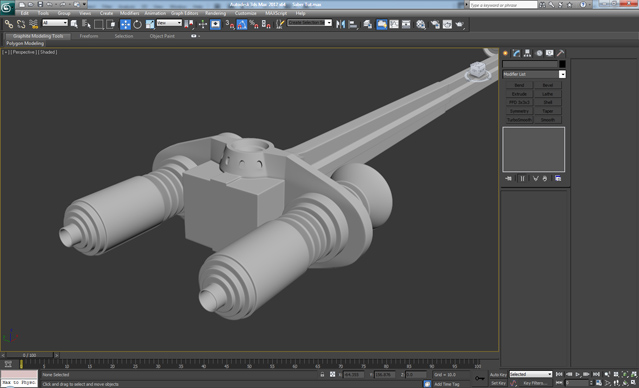Click the Mirror tool icon
Screen dimensions: 639x388
[340, 24]
